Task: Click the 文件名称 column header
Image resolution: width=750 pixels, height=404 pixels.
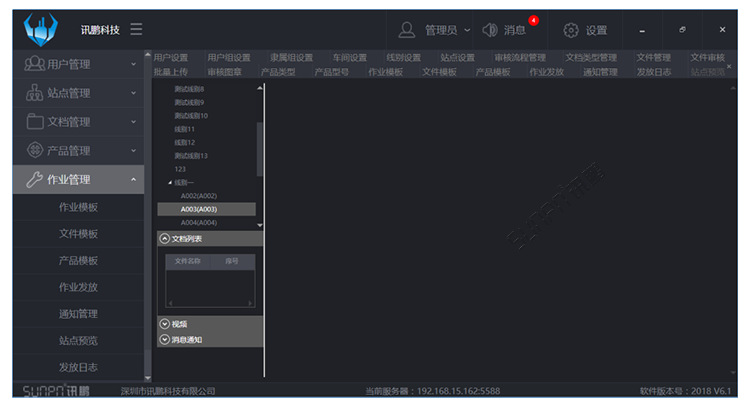Action: (x=188, y=261)
